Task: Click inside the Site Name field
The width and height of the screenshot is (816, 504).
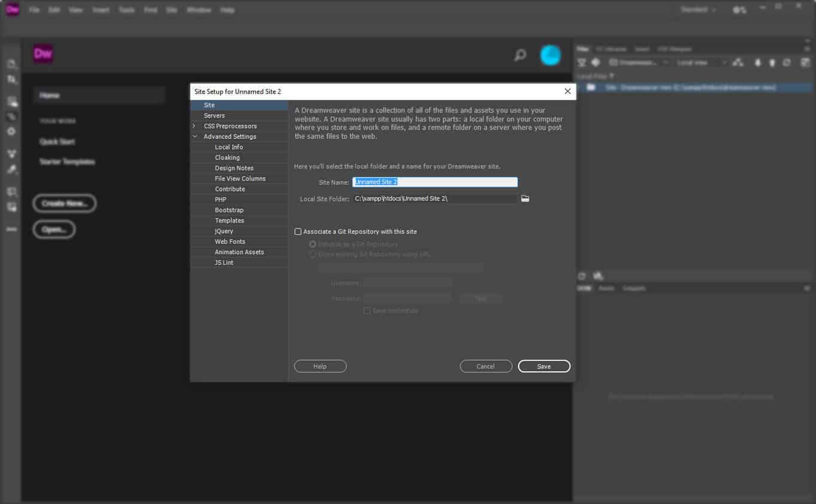Action: [435, 182]
